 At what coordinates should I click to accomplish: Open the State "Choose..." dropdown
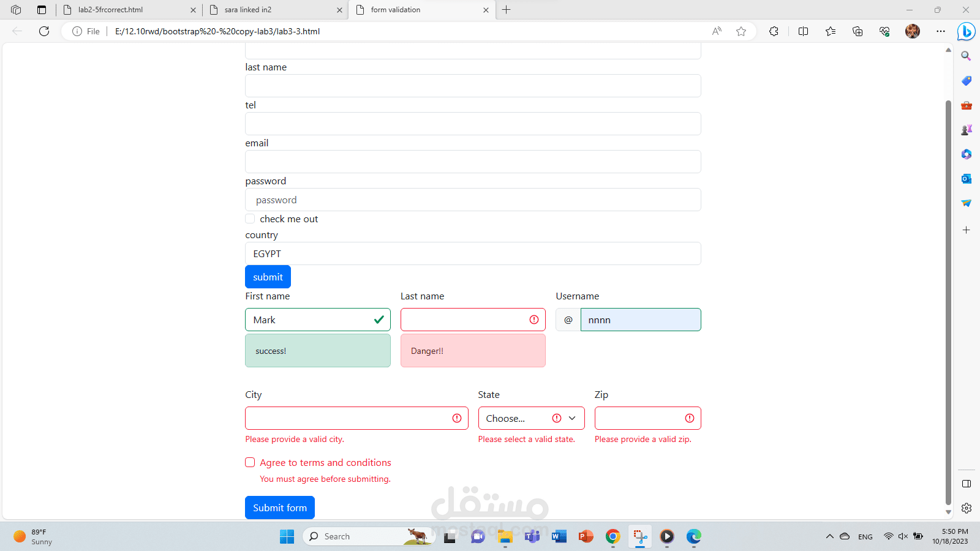coord(530,418)
